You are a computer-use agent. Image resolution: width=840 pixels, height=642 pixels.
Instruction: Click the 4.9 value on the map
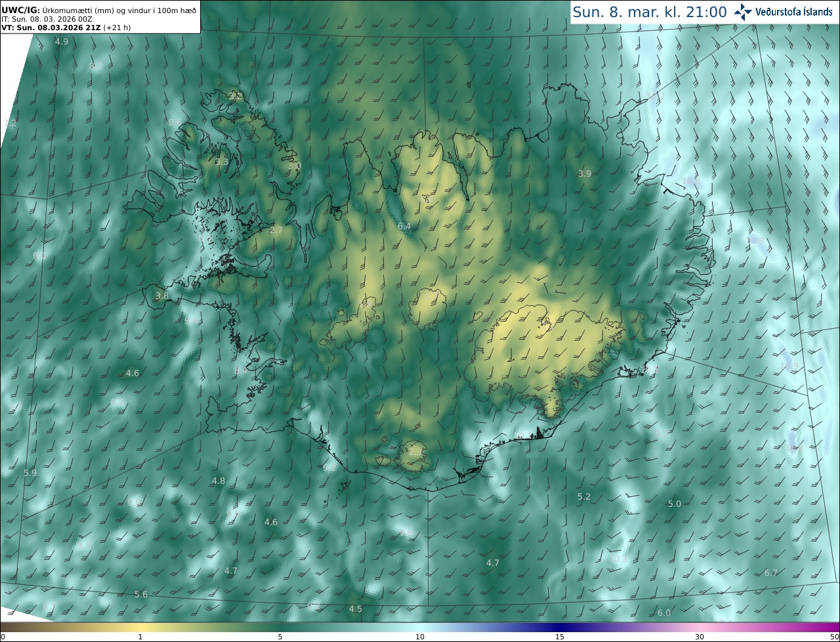(x=61, y=41)
